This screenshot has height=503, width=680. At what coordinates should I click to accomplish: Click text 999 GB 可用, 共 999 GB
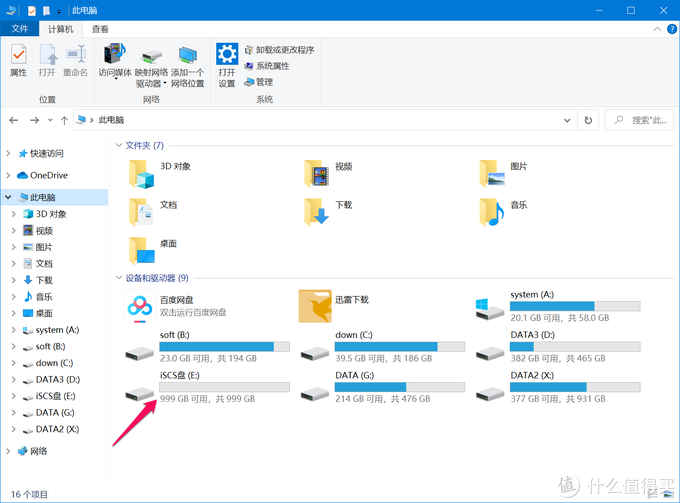207,399
